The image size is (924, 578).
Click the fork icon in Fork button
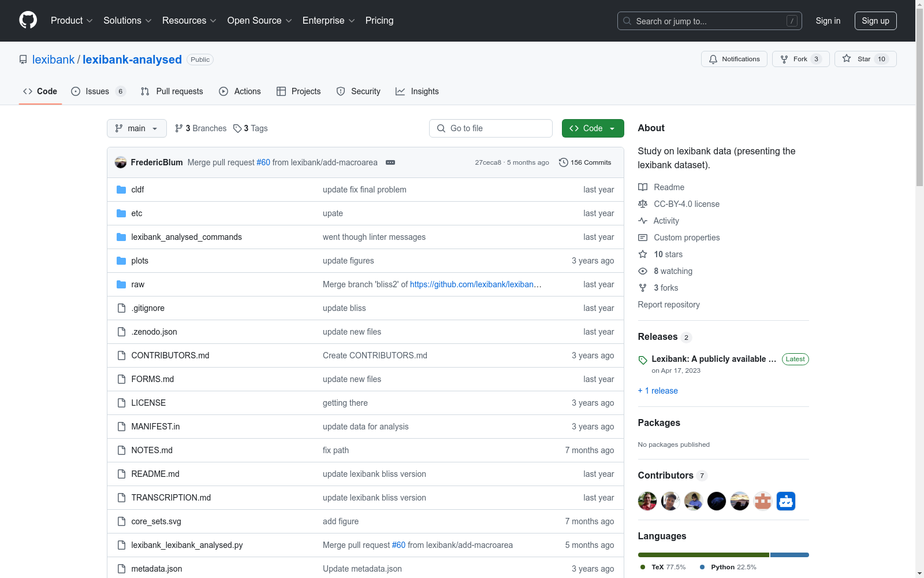tap(784, 59)
